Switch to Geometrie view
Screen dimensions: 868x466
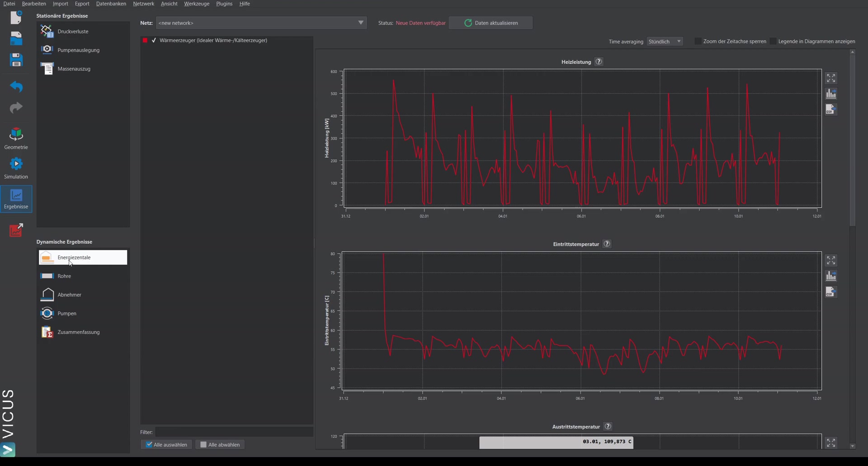16,138
